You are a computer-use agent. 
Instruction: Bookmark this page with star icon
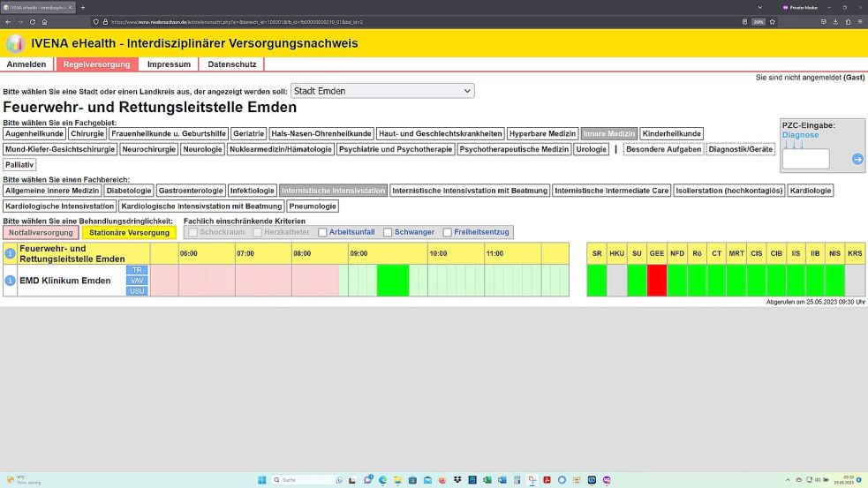pyautogui.click(x=773, y=22)
